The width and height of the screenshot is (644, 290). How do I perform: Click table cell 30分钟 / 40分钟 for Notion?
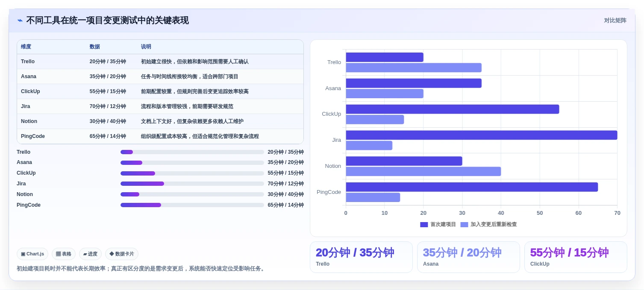point(108,121)
